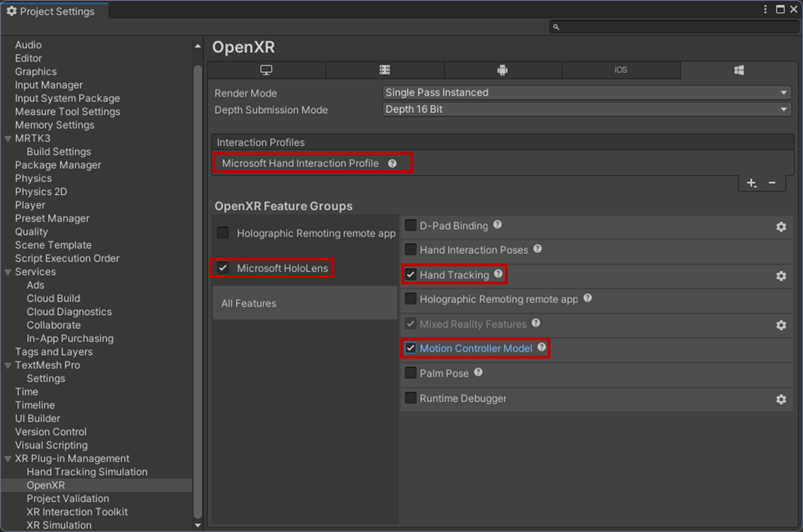Open the Physics 2D settings category
Viewport: 803px width, 532px height.
(x=41, y=192)
